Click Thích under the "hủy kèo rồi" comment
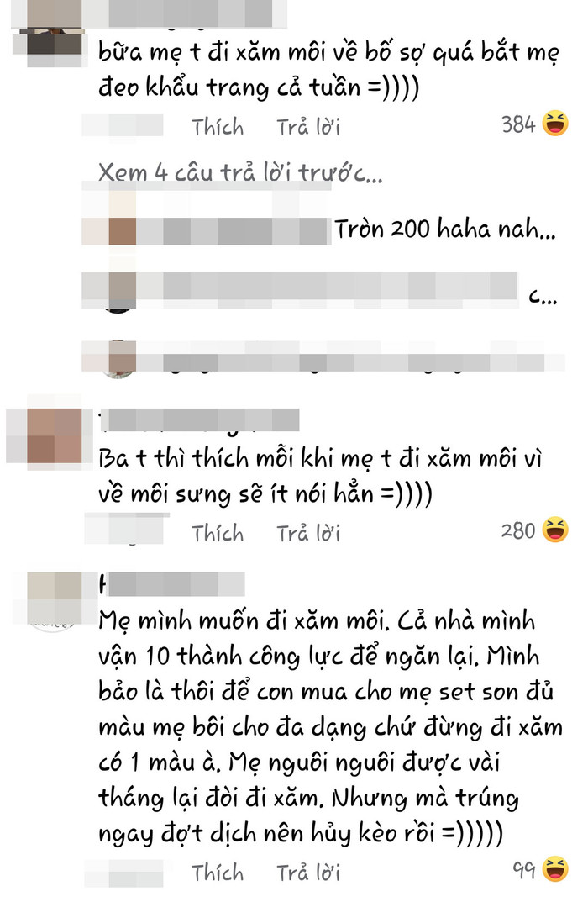588x902 pixels. tap(218, 872)
